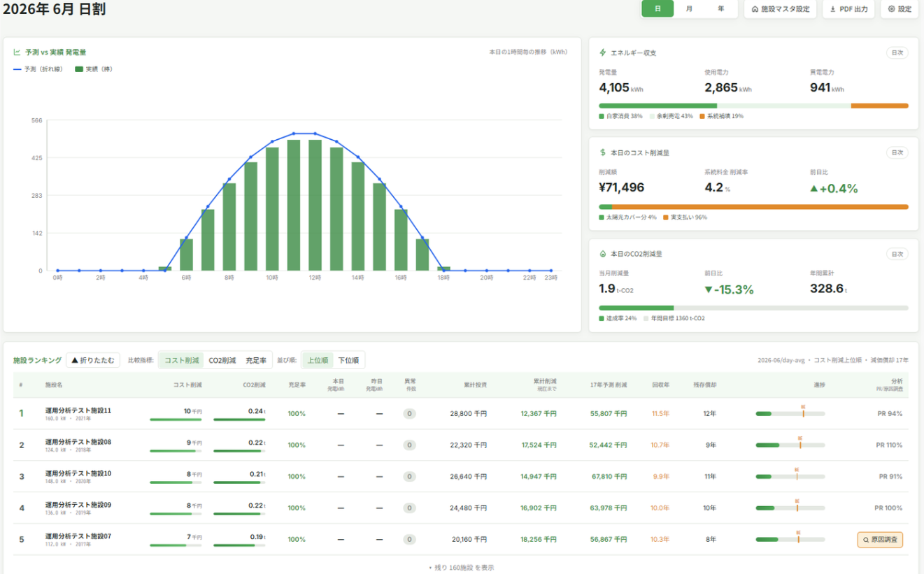Click the download icon in PDF 出力
This screenshot has height=574, width=924.
point(832,9)
